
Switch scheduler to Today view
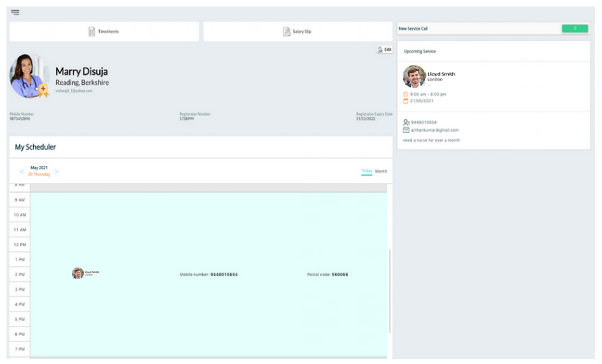(367, 171)
